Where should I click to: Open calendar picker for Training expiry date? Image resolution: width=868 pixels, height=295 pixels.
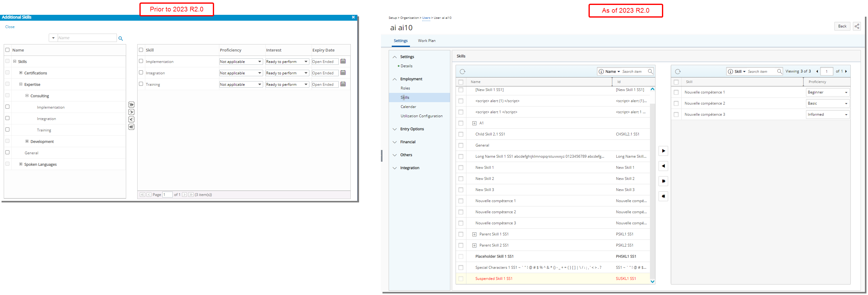(x=343, y=84)
